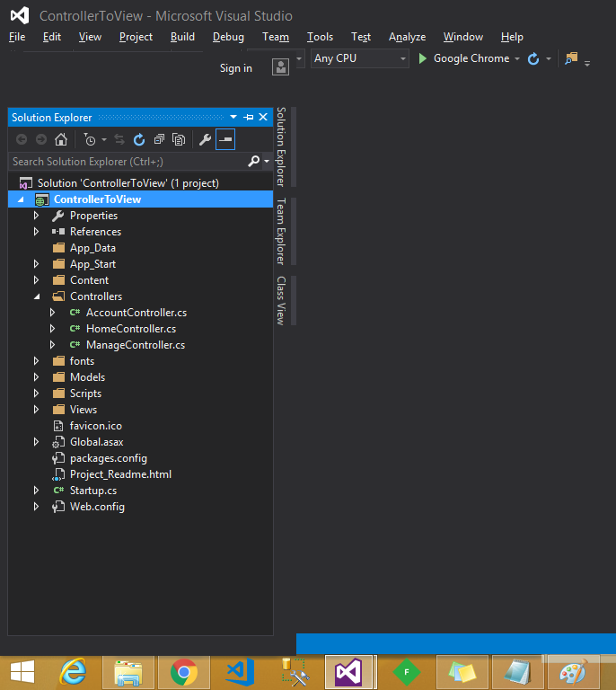Open Pending Changes Filter clock icon

(89, 140)
